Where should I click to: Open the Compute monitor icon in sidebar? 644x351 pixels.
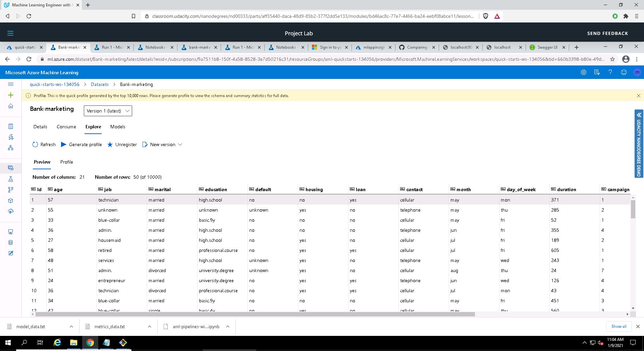point(11,232)
